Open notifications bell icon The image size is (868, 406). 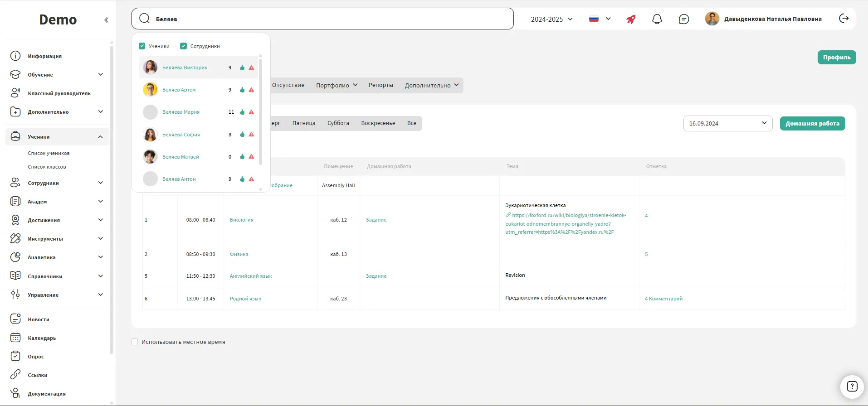pyautogui.click(x=657, y=19)
